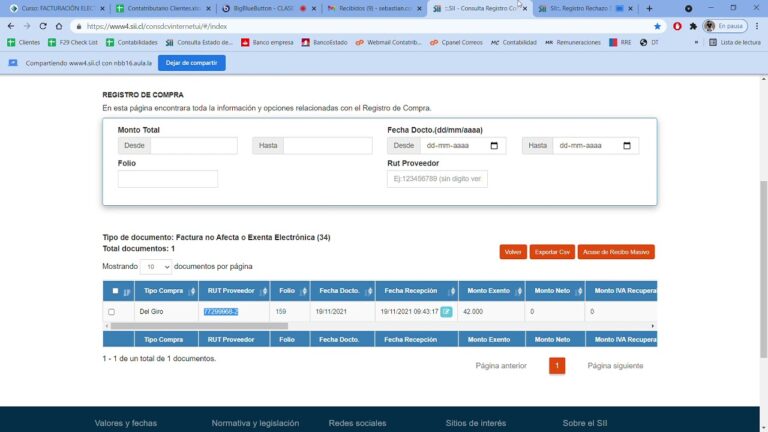Expand the hidden bookmarks overflow chevron

click(x=696, y=43)
